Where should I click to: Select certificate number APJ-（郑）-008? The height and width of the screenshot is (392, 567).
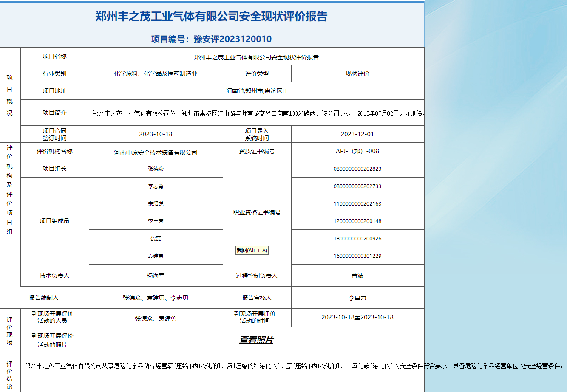click(357, 151)
